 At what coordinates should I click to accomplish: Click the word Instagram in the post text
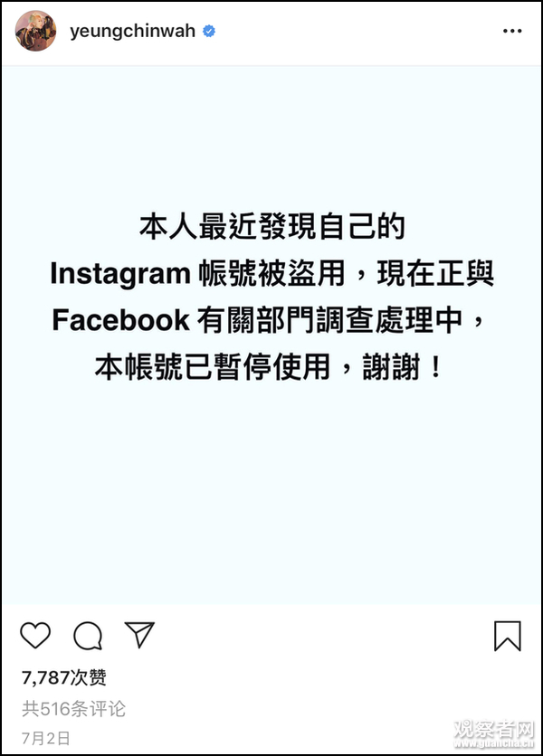click(x=120, y=274)
